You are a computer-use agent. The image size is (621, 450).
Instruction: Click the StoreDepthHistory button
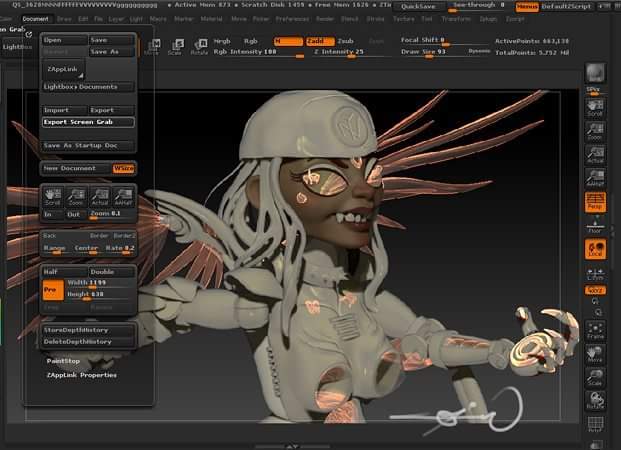click(x=88, y=330)
